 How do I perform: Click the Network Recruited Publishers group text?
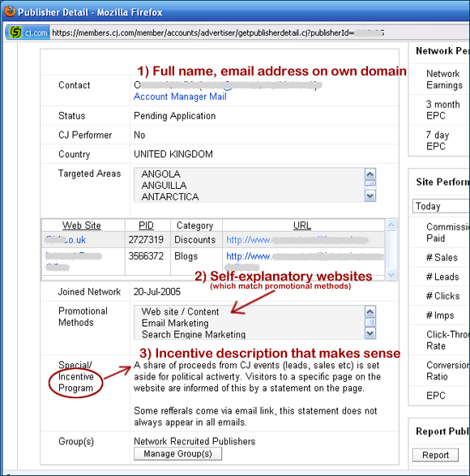194,441
